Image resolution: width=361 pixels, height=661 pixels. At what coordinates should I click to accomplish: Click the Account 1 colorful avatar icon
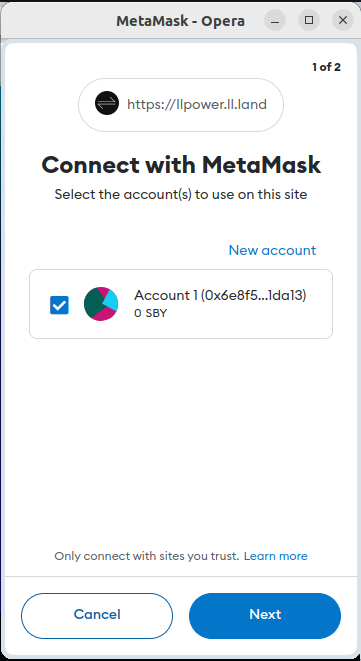[x=101, y=304]
